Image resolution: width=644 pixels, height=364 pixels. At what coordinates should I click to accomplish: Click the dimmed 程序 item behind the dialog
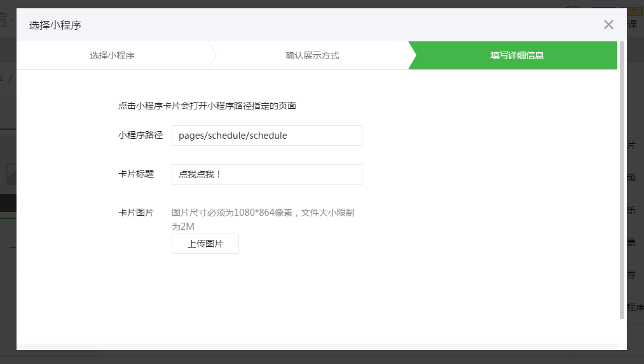point(634,307)
